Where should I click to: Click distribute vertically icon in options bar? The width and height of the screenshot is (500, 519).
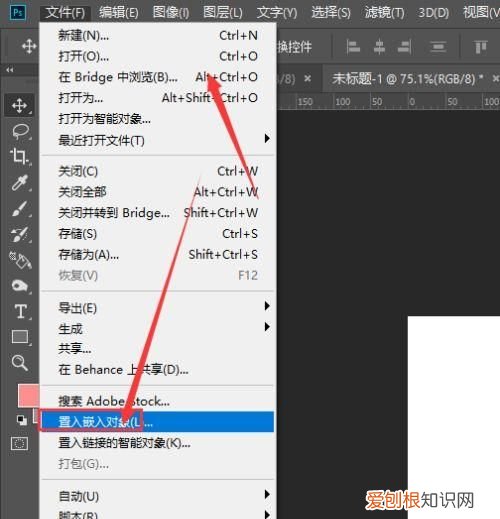tap(438, 47)
